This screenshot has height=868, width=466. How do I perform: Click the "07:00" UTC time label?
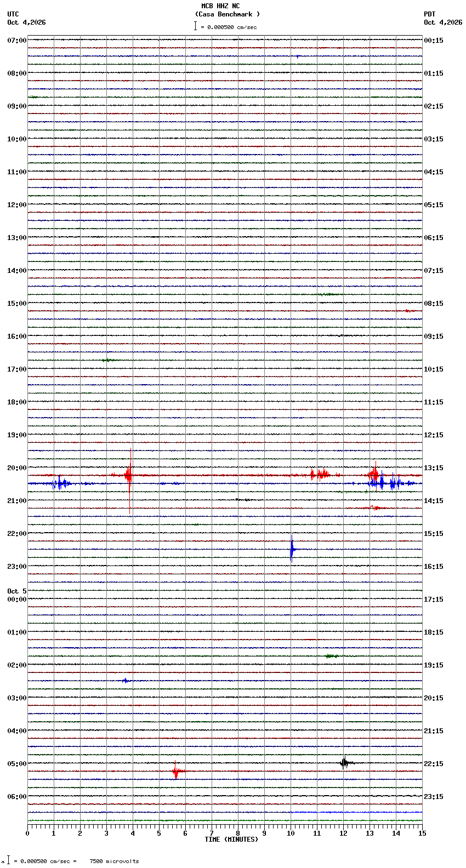pyautogui.click(x=16, y=41)
